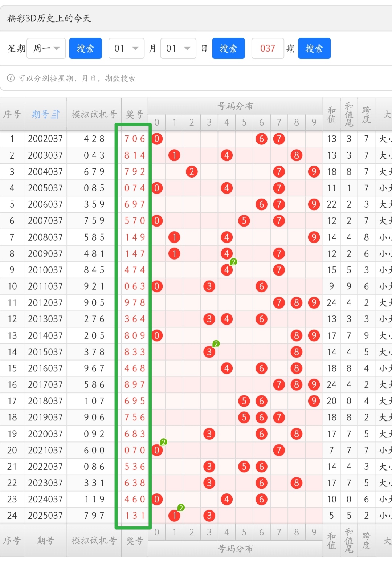Click red ball 1 in row 2025037
The image size is (392, 562).
click(x=174, y=516)
